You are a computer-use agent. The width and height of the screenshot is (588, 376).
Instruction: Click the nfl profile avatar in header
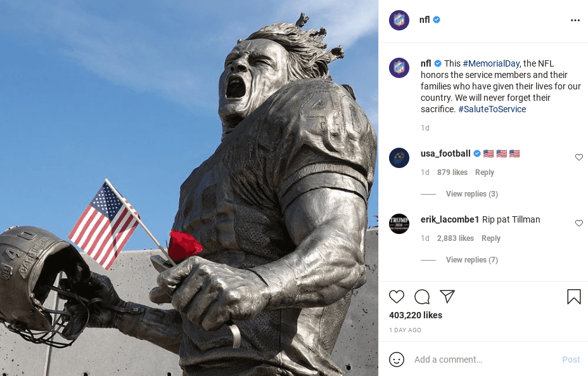399,20
